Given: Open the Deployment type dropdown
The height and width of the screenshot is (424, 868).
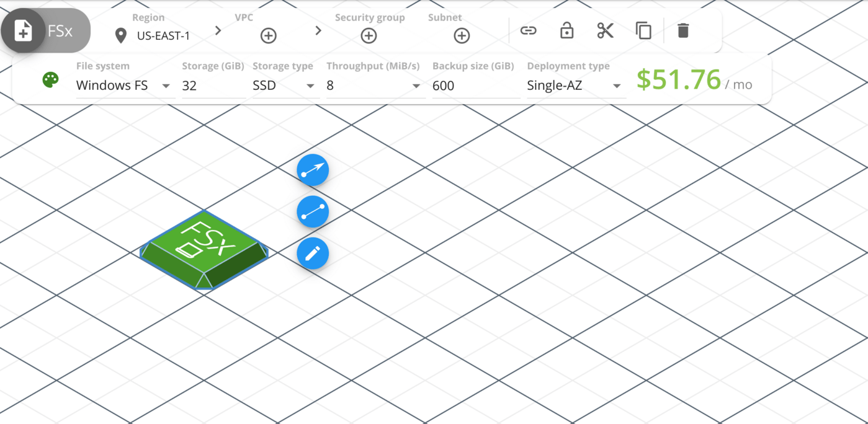Looking at the screenshot, I should point(575,86).
